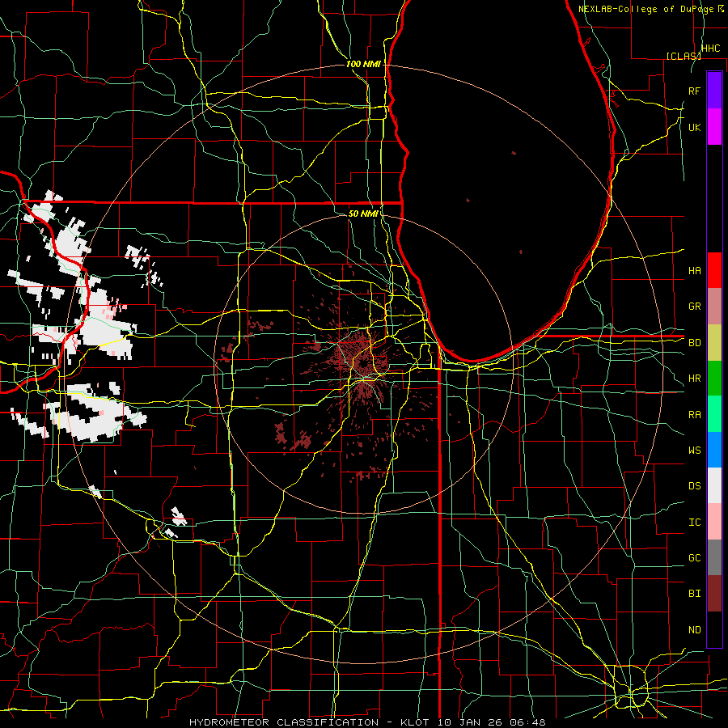
Task: Click the "WS" legend label
Action: (694, 451)
